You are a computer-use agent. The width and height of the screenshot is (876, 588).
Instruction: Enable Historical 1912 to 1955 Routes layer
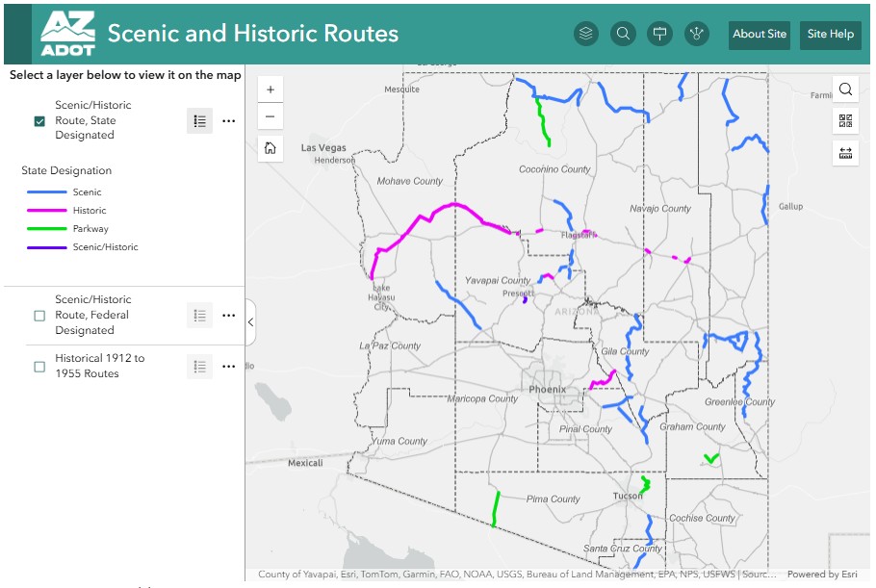[x=39, y=367]
